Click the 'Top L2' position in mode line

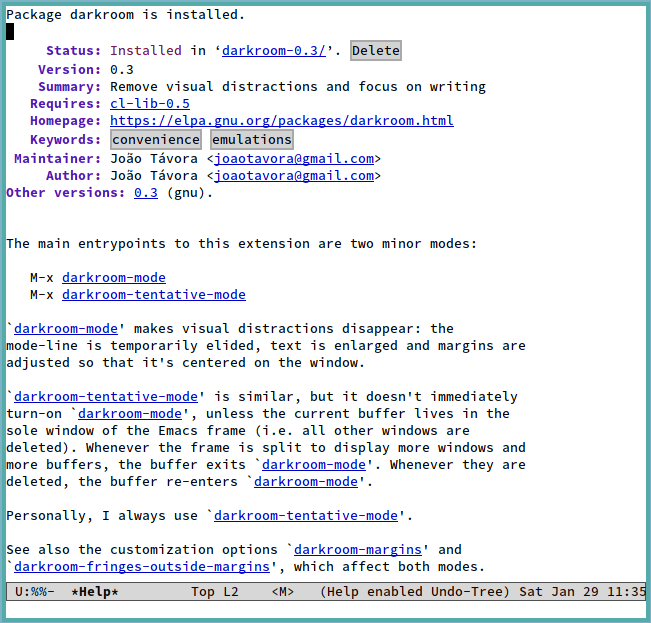[x=215, y=591]
